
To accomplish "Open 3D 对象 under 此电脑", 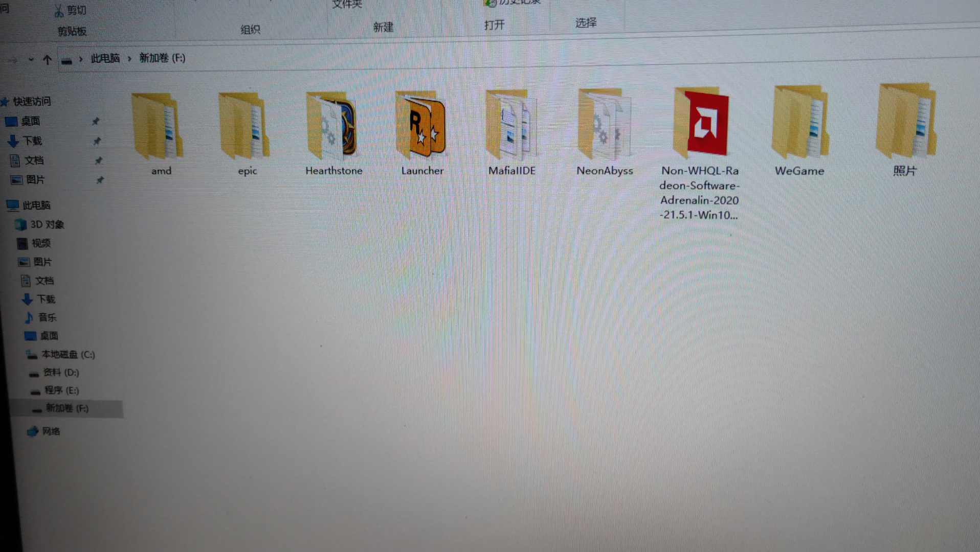I will [47, 224].
